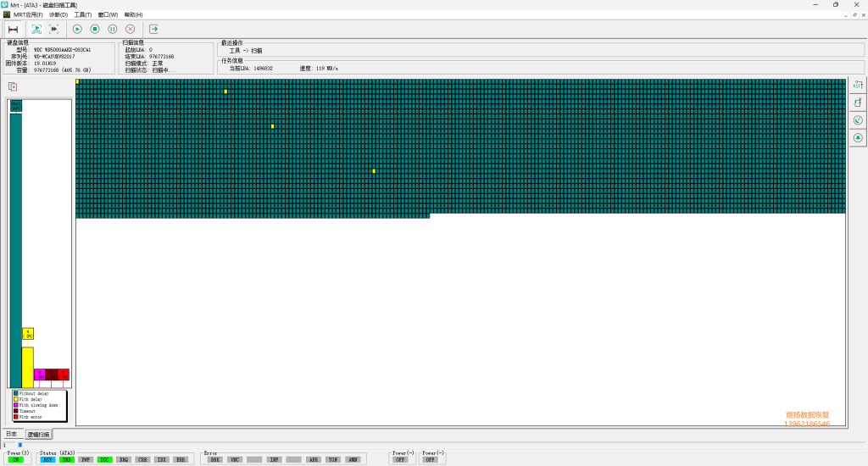Click the model text WDC WD5000AAKX-083CA1
This screenshot has height=466, width=868.
[62, 50]
